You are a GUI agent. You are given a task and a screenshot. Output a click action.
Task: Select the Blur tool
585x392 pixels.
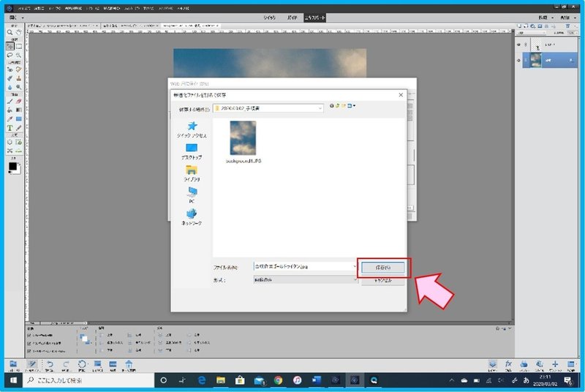(10, 87)
